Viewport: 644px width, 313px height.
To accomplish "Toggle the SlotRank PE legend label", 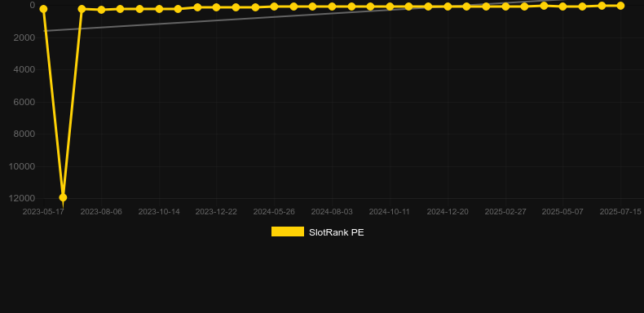I will [x=337, y=232].
